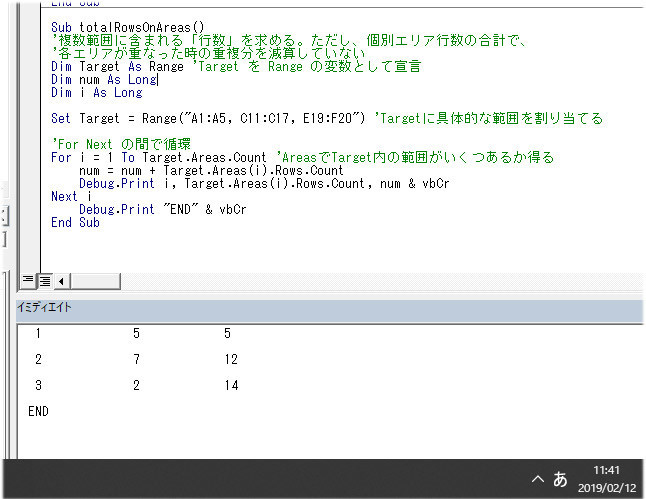
Task: Open the hidden system tray icons chevron
Action: tap(538, 479)
